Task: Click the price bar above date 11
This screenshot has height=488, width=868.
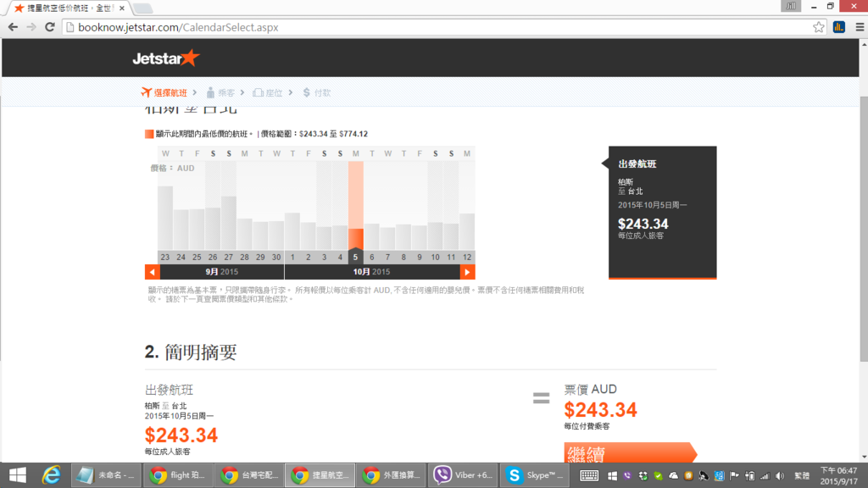Action: coord(451,236)
